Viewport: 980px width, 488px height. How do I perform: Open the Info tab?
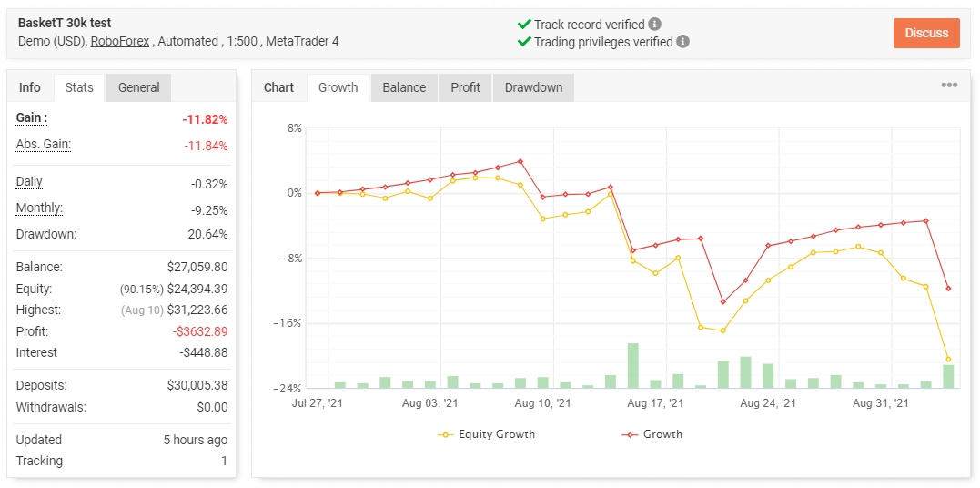pos(30,87)
